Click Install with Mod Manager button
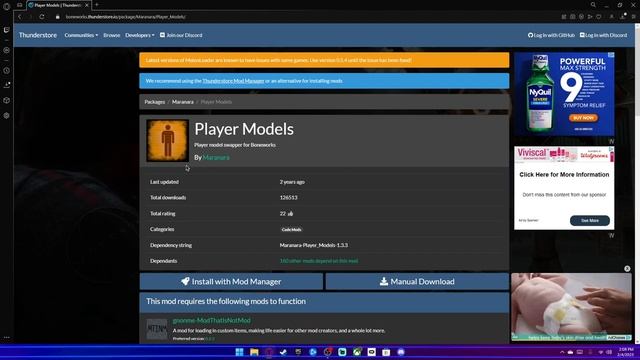 click(x=231, y=281)
